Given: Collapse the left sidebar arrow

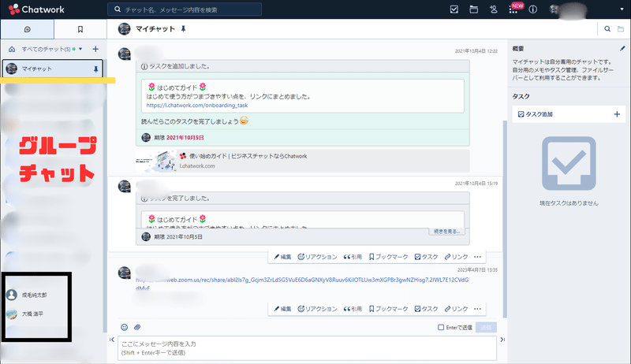Looking at the screenshot, I should pyautogui.click(x=112, y=340).
